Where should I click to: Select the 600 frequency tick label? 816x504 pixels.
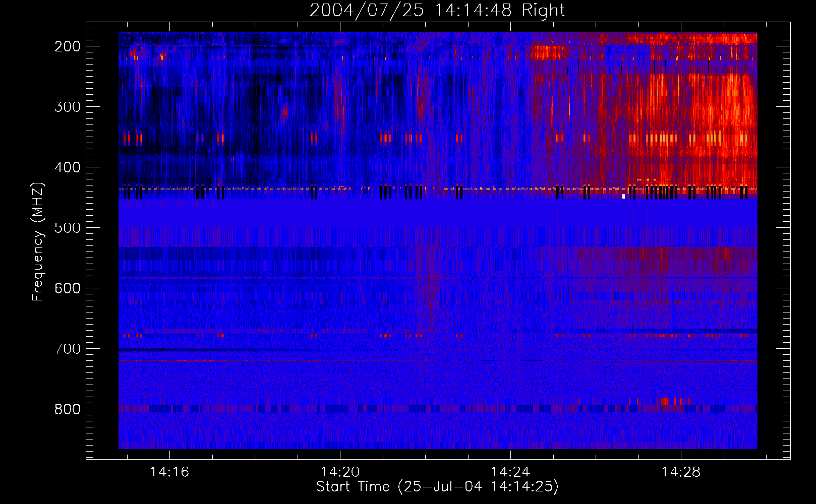68,288
